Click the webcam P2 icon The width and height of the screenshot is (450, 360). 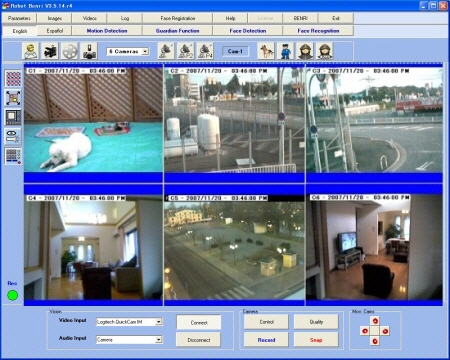186,51
